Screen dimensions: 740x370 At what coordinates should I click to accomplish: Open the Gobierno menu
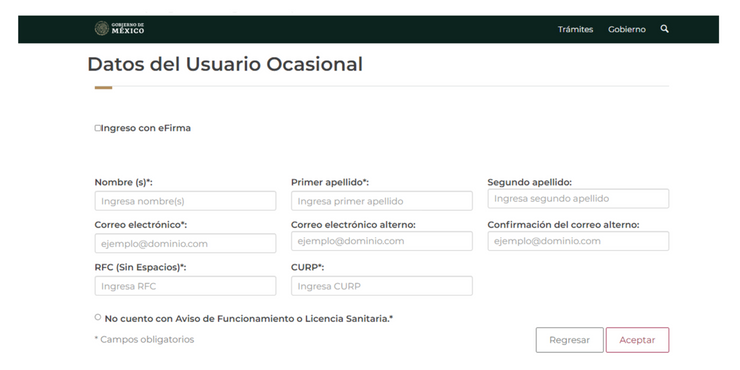click(627, 29)
